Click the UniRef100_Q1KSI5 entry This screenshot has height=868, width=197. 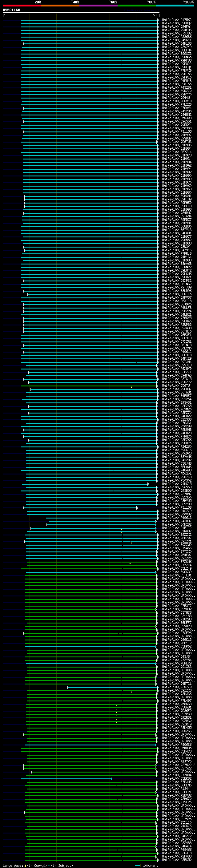(176, 484)
